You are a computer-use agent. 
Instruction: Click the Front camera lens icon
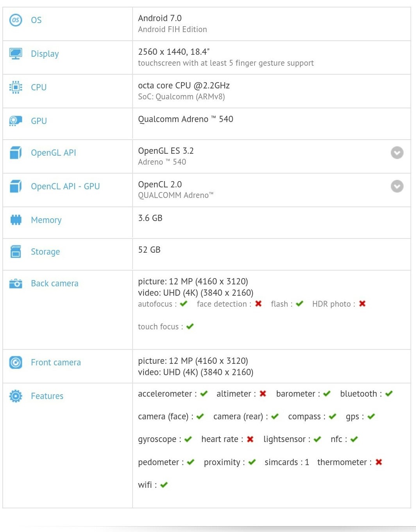tap(16, 363)
